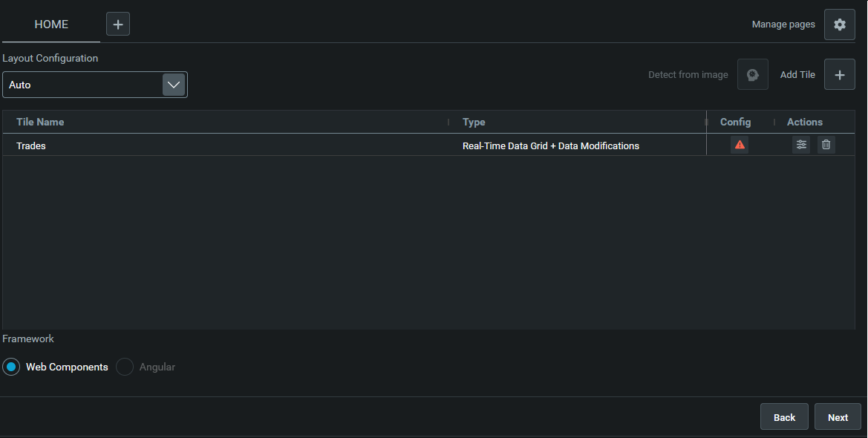Click the Add Tile plus button

tap(839, 74)
